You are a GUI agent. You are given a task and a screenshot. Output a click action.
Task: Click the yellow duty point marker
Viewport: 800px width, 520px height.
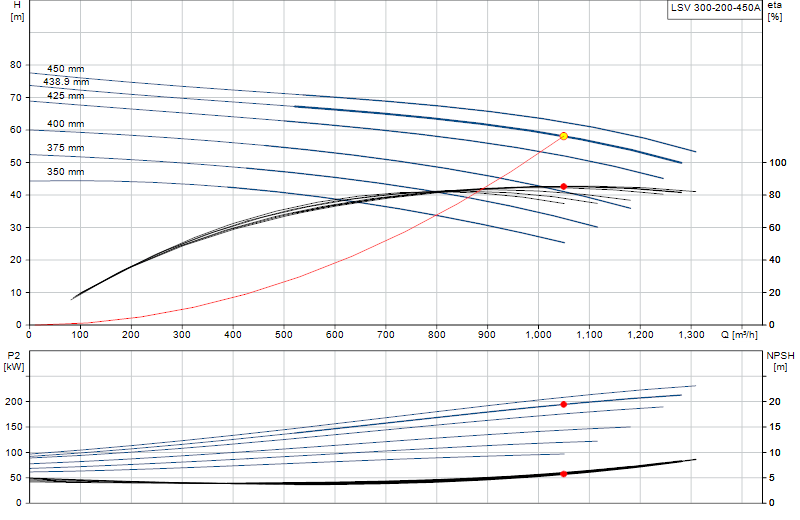(564, 136)
